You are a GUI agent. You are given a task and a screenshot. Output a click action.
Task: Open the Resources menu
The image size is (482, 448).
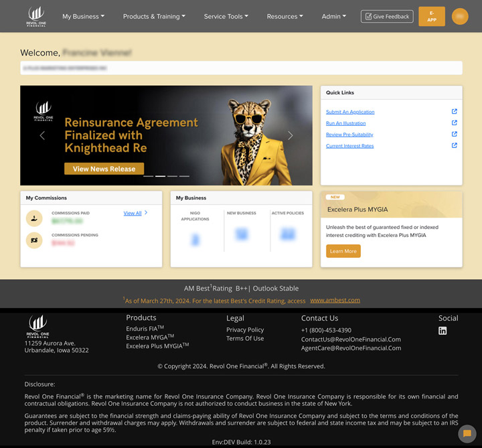[x=285, y=16]
